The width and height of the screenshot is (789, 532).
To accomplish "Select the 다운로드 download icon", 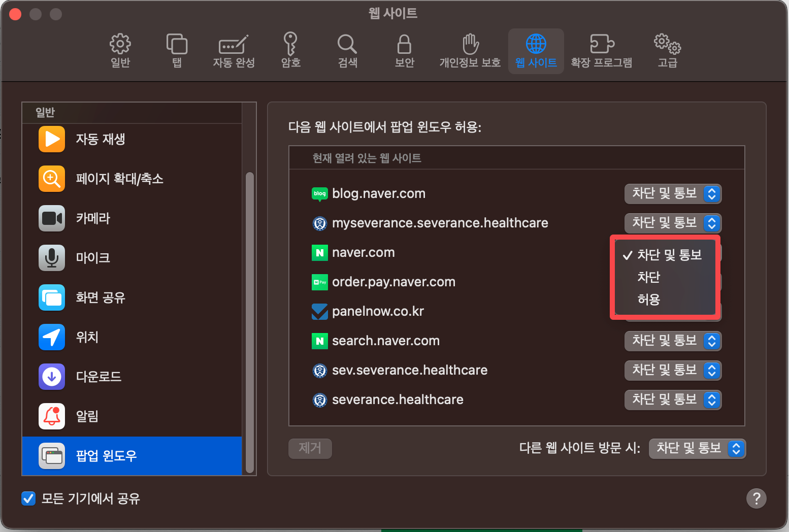I will pos(52,377).
